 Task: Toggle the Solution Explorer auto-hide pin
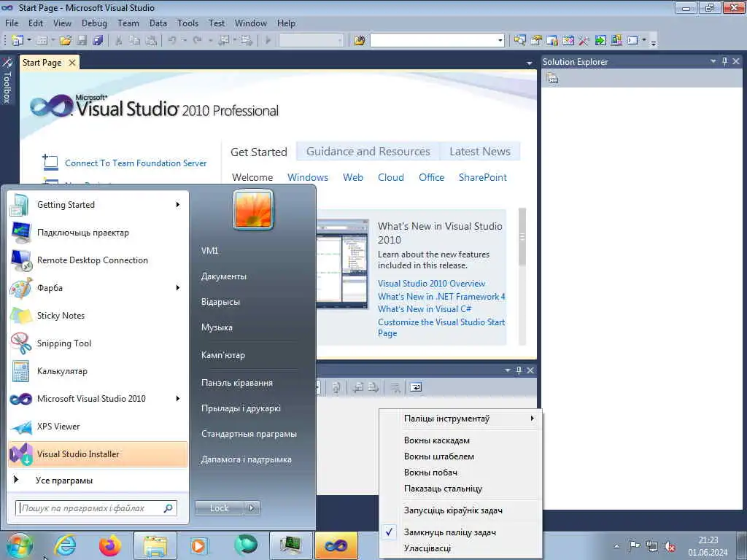point(724,61)
